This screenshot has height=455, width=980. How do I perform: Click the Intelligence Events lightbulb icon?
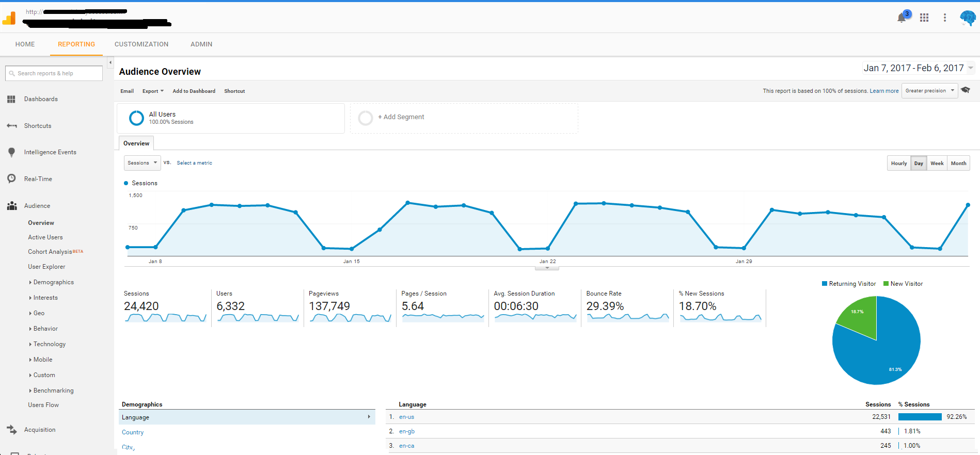tap(11, 152)
